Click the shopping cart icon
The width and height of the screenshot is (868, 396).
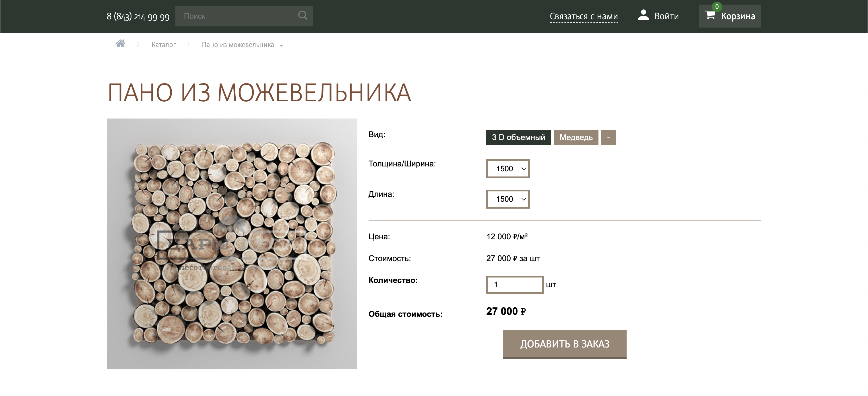(710, 15)
